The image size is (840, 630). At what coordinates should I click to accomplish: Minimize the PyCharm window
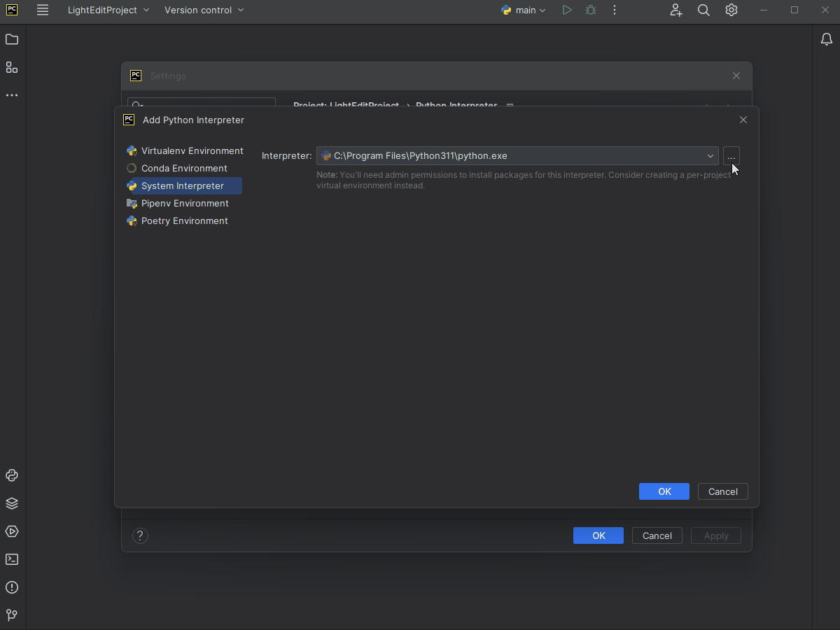point(764,10)
